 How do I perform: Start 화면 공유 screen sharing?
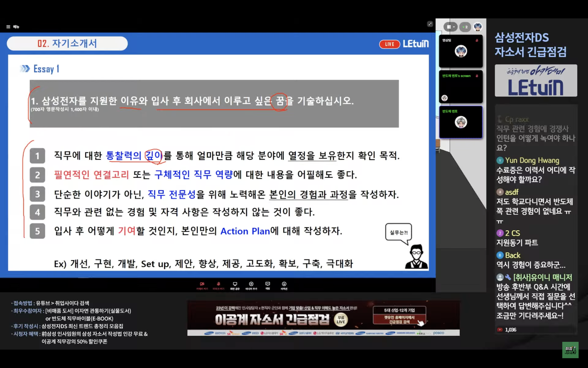click(x=235, y=286)
